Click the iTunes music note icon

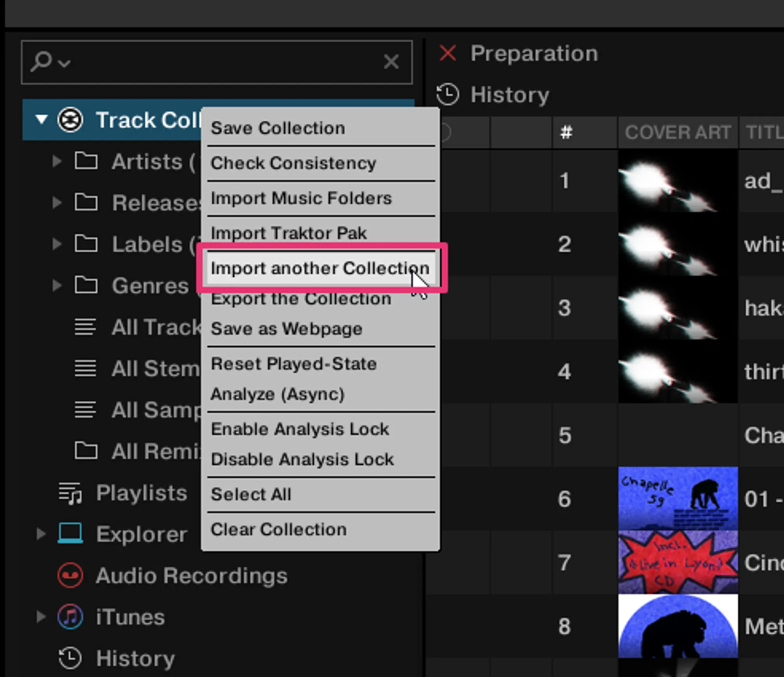tap(70, 617)
